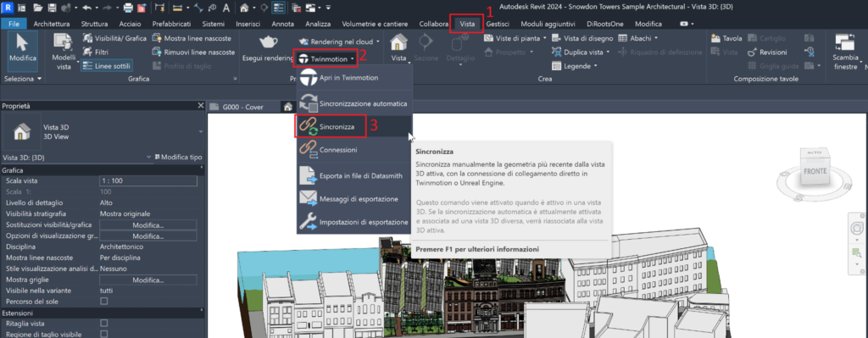The image size is (868, 338).
Task: Open the Vista 3D: {3D} instance selector
Action: pos(77,157)
